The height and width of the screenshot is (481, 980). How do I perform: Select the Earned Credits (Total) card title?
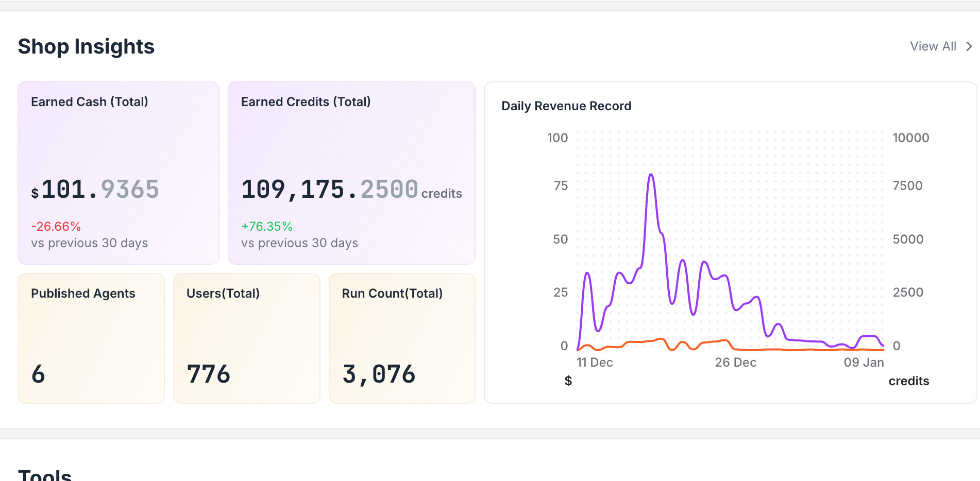click(x=306, y=102)
